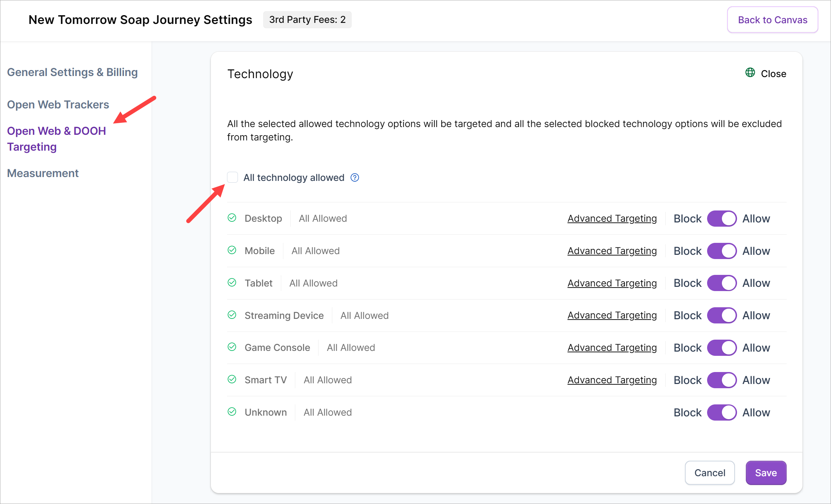
Task: Close the Technology panel
Action: (x=773, y=74)
